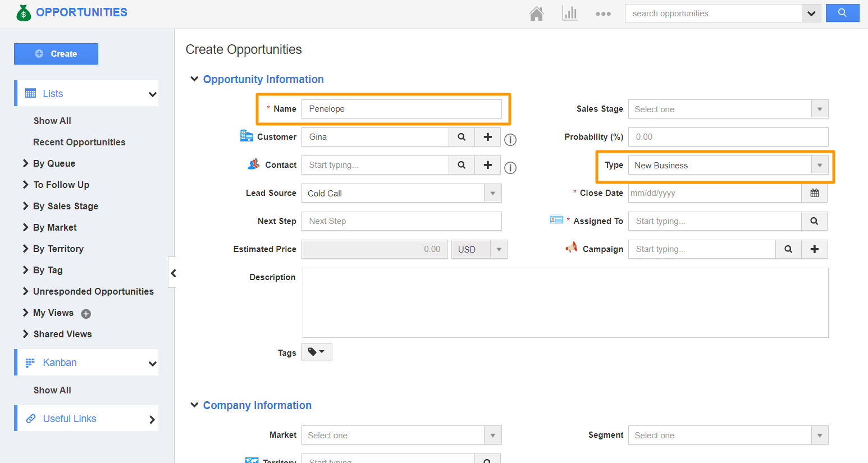Click the blue search magnifier button

pyautogui.click(x=842, y=13)
